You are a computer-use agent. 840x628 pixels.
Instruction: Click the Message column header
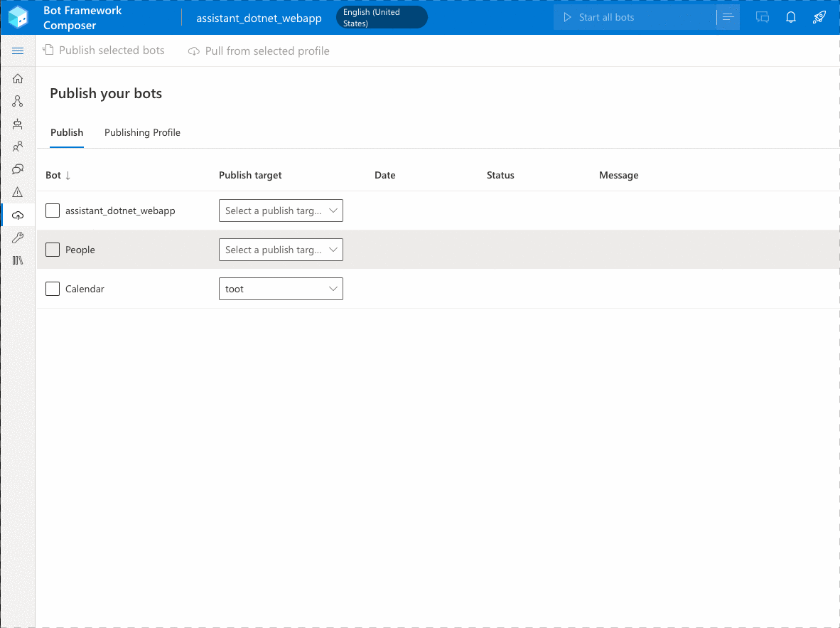(619, 176)
